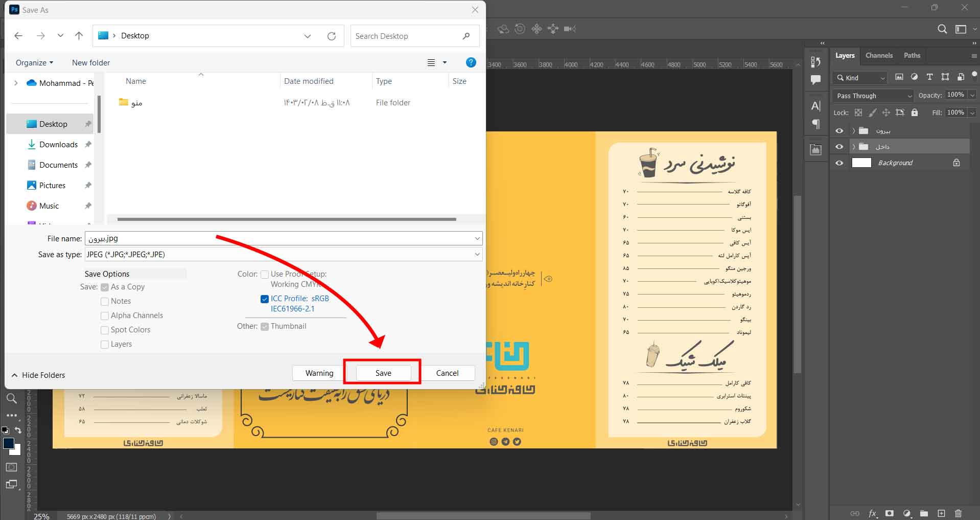This screenshot has width=980, height=520.
Task: Open the Paragraph panel icon
Action: 815,124
